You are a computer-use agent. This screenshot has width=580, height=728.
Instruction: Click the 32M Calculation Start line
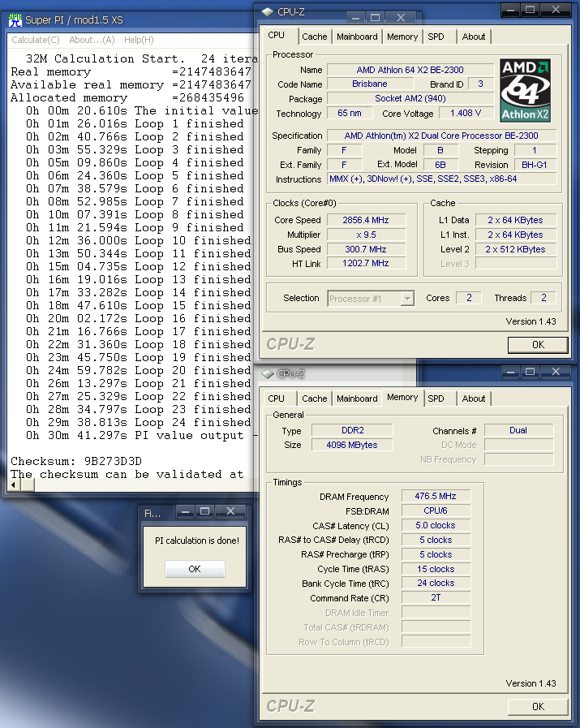point(141,59)
